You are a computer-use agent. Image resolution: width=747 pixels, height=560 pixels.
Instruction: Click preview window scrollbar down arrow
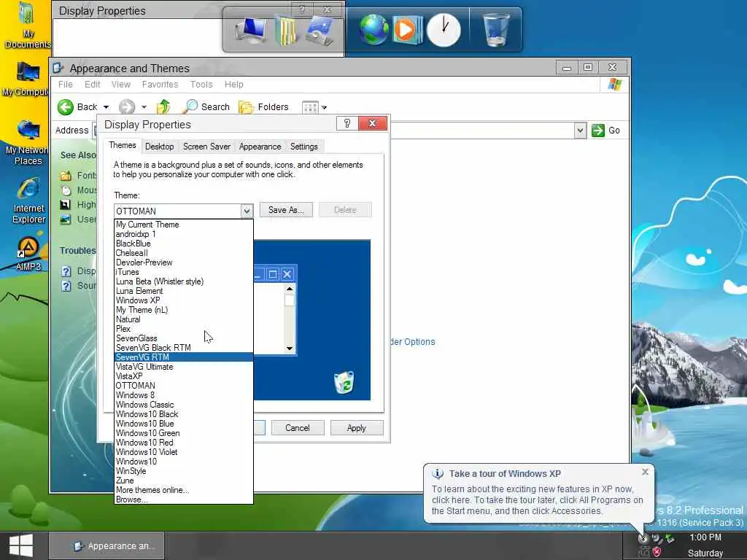290,348
